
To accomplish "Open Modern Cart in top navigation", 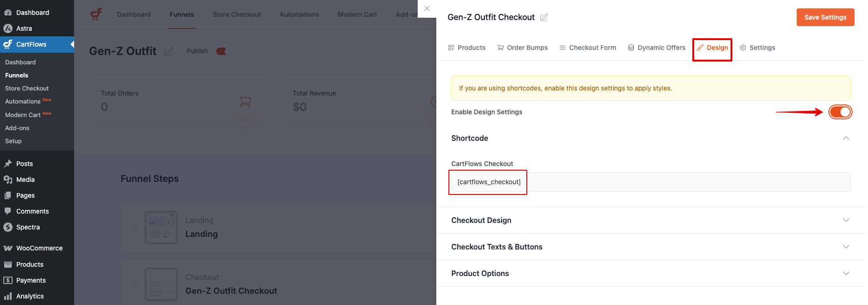I will coord(357,14).
